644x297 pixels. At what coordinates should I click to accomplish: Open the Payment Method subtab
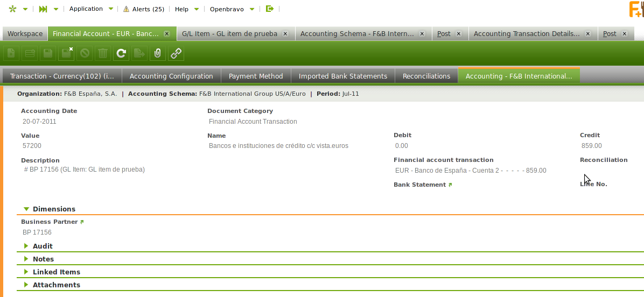(x=256, y=76)
